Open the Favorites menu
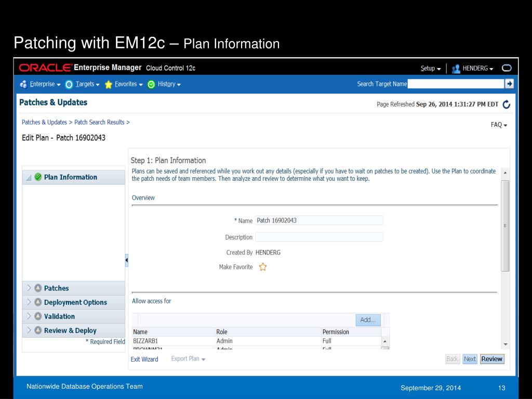 click(129, 84)
